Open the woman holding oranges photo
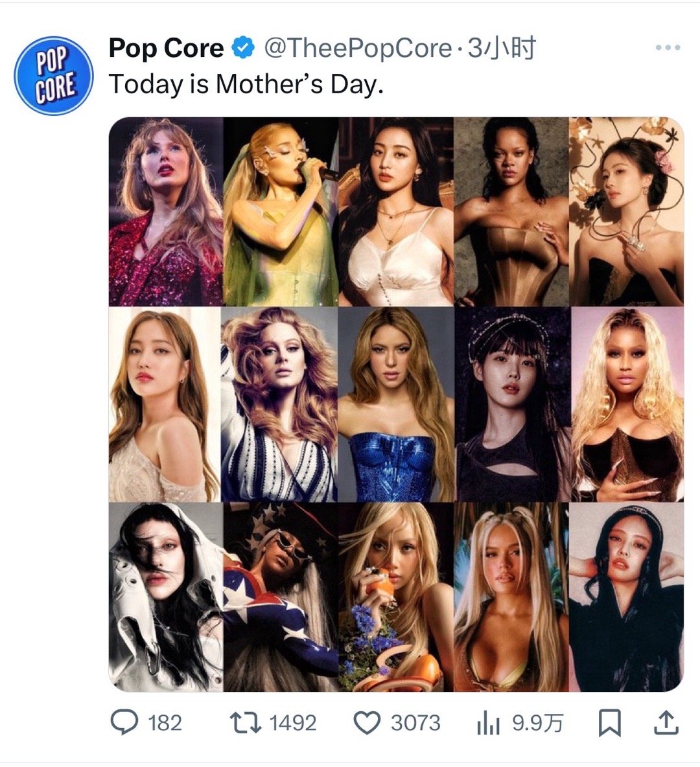The image size is (700, 767). 396,597
